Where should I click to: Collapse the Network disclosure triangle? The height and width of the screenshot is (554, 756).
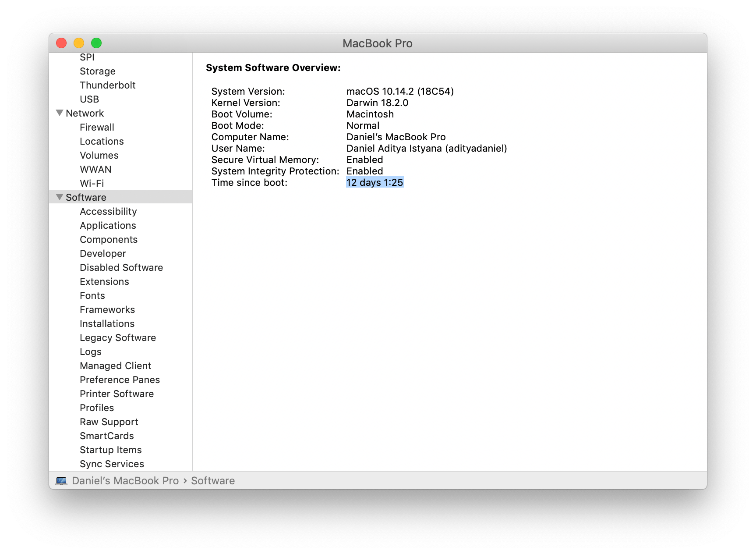[x=60, y=113]
